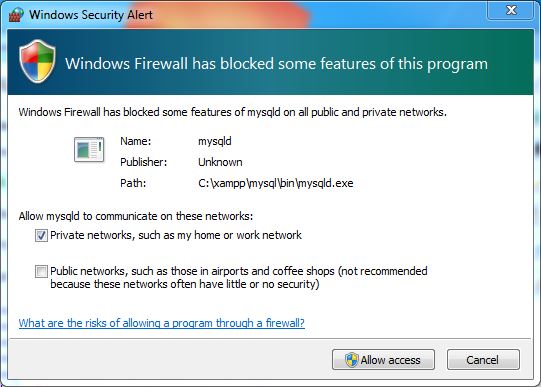Image resolution: width=541 pixels, height=387 pixels.
Task: Click the Name value mysqld
Action: [x=215, y=141]
